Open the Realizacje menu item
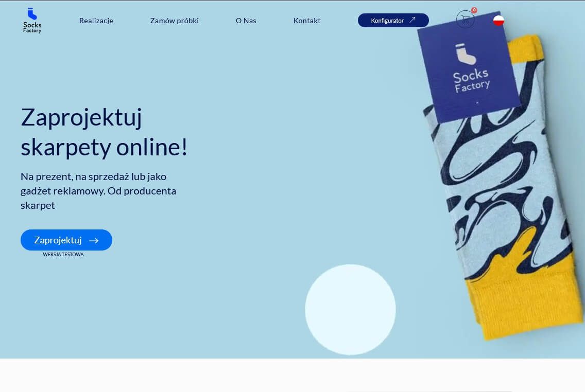The image size is (585, 392). point(96,21)
